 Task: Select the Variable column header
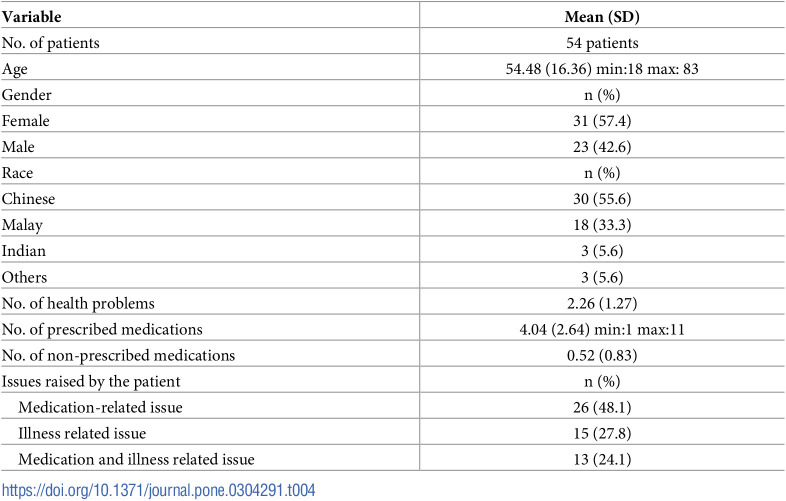(32, 17)
